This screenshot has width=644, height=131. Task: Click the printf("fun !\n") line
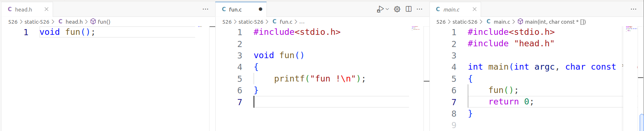click(x=320, y=79)
